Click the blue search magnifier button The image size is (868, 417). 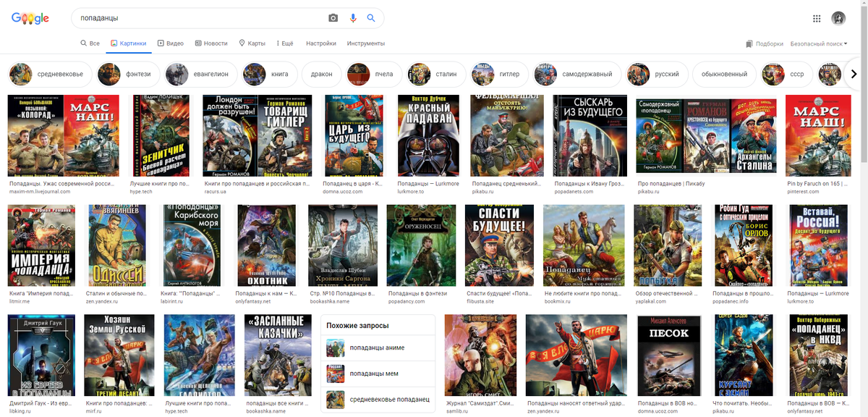pyautogui.click(x=371, y=18)
